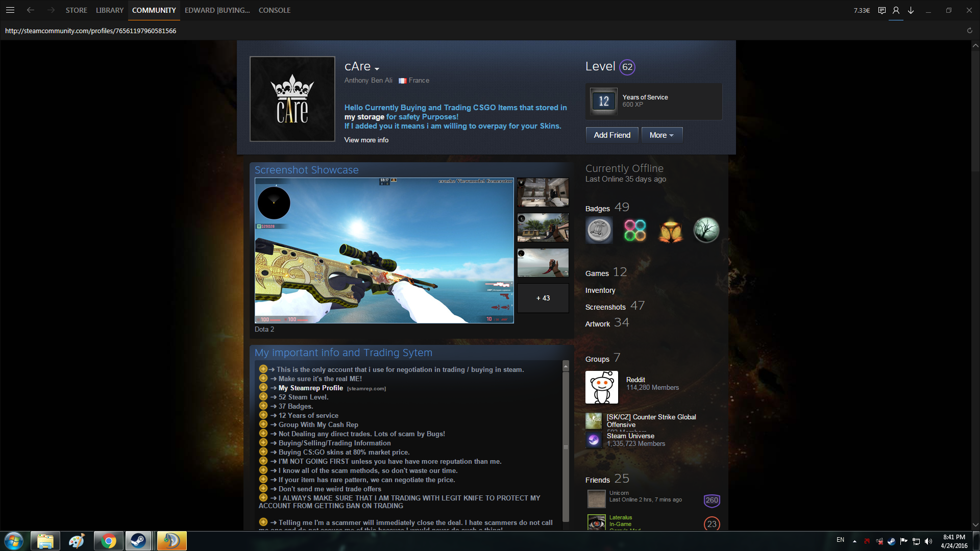Click the Add Friend button

click(611, 135)
